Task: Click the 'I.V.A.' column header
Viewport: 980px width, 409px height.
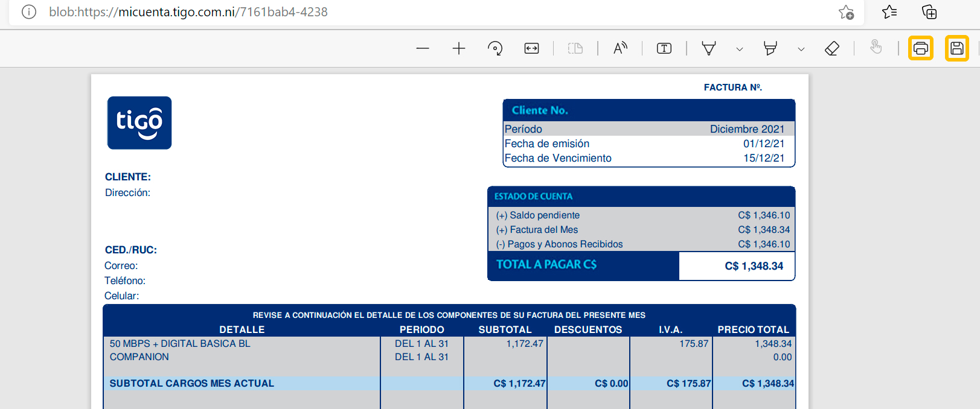Action: tap(671, 330)
